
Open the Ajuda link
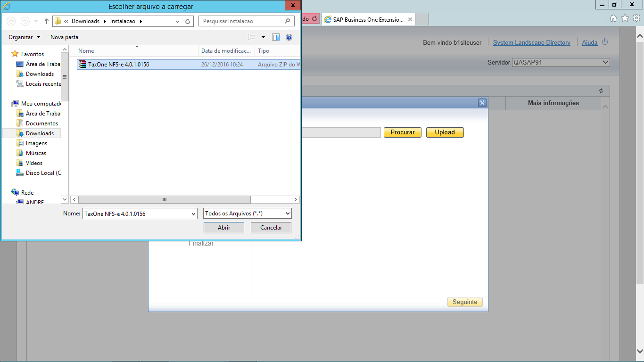point(590,42)
